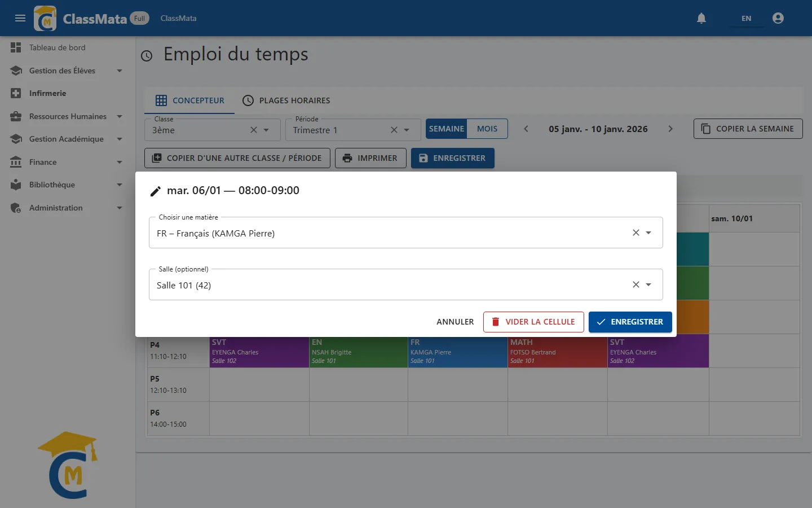Screen dimensions: 812x508
Task: Expand Bibliothèque menu
Action: pos(68,185)
